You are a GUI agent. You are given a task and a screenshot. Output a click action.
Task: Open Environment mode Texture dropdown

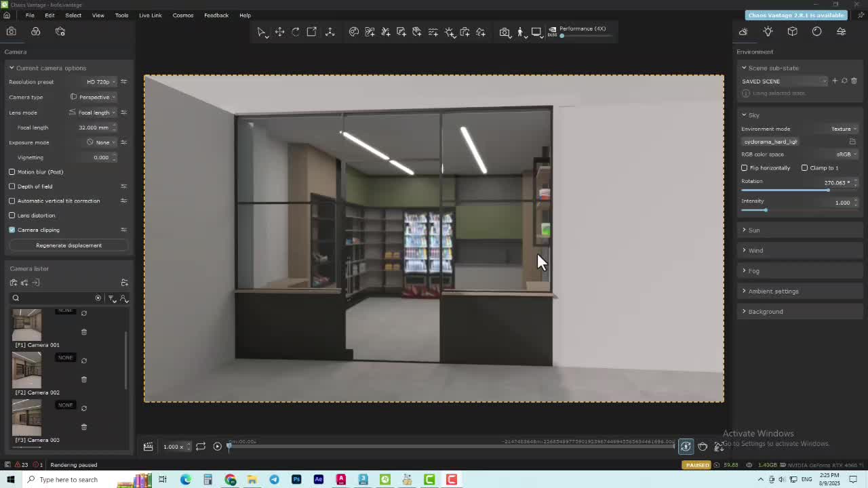point(844,129)
